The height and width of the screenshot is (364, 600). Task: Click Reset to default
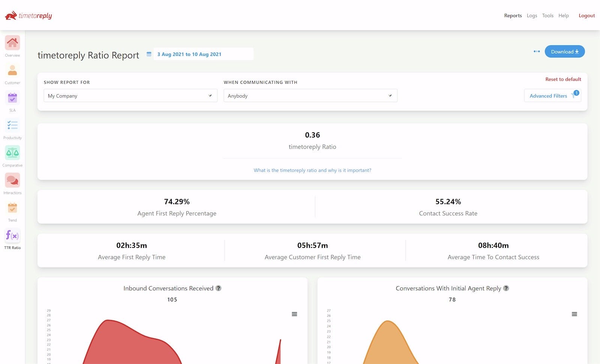pyautogui.click(x=563, y=79)
